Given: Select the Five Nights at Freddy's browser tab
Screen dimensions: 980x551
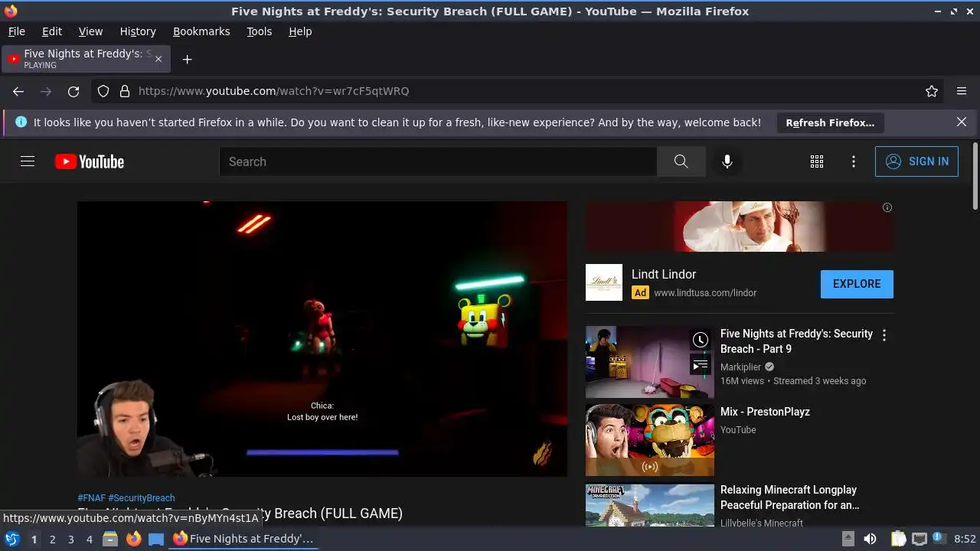Looking at the screenshot, I should click(86, 59).
